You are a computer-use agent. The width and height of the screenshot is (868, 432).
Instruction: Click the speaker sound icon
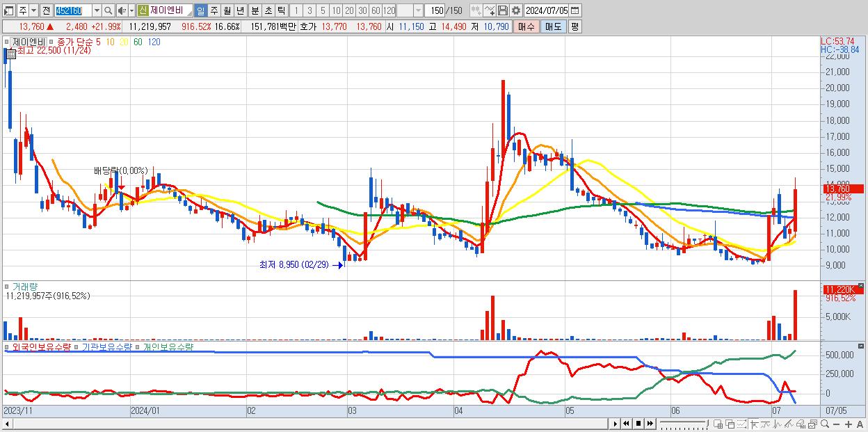coord(122,10)
